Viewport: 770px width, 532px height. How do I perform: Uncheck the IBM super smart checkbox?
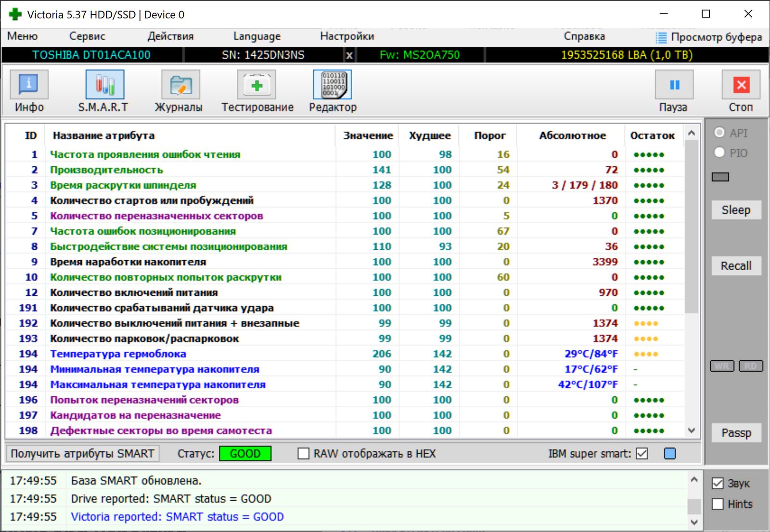point(642,454)
